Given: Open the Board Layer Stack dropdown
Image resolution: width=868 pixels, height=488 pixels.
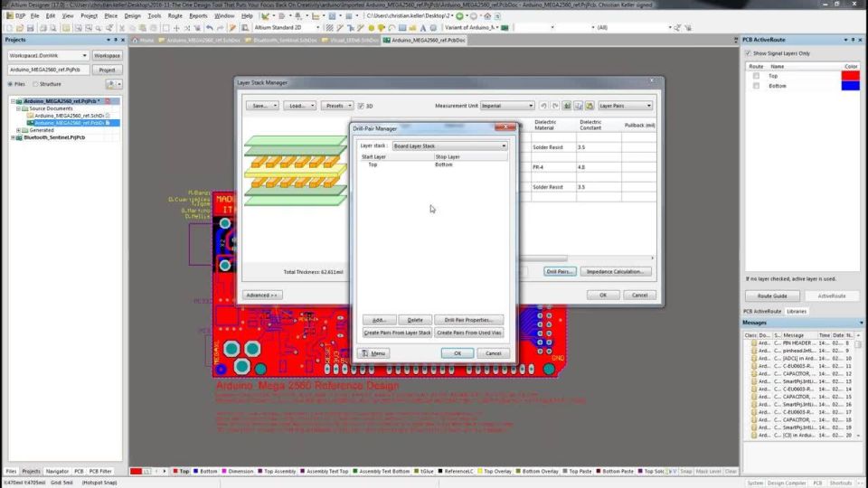Looking at the screenshot, I should (449, 146).
